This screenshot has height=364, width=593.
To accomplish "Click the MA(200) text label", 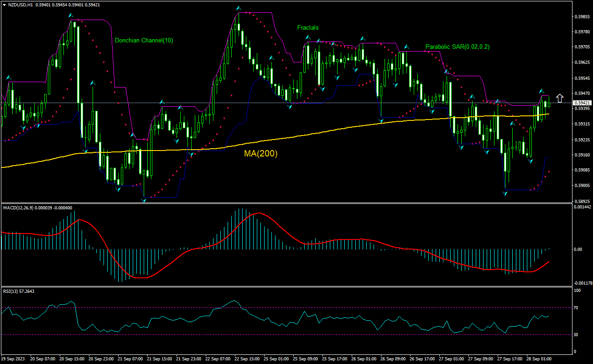I will [x=261, y=154].
